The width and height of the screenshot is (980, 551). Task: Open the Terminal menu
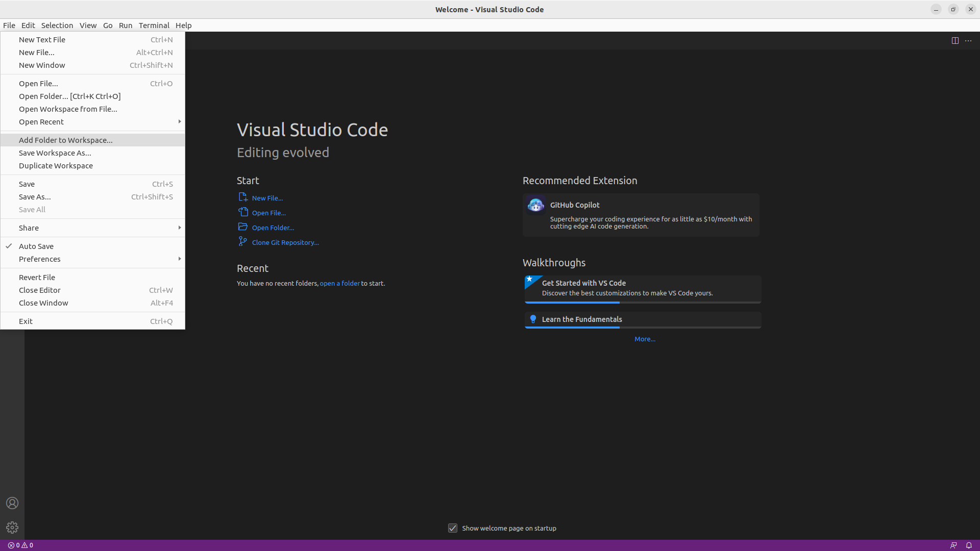(x=154, y=26)
